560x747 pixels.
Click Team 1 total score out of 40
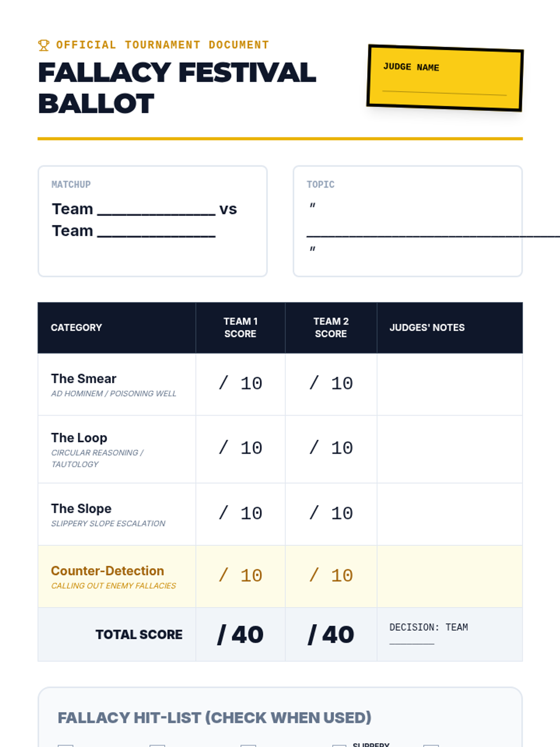240,634
